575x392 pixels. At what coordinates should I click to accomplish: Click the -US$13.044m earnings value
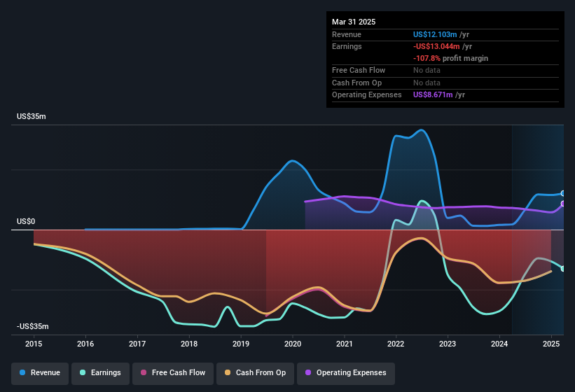436,46
